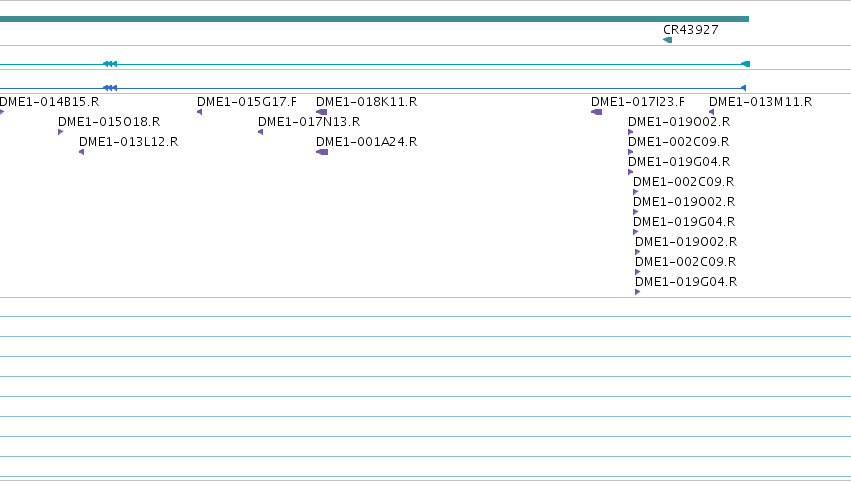Click the DME1-017N13.R label

click(309, 122)
